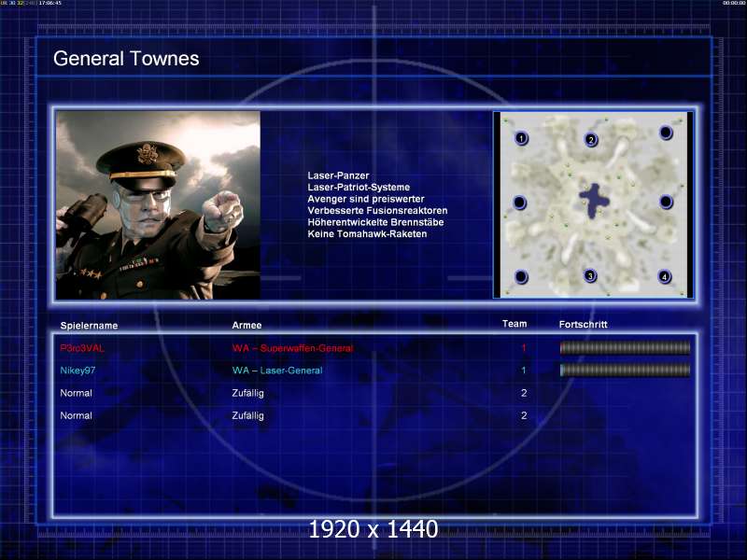
Task: Select the unnumbered start marker on map's left edge
Action: click(520, 203)
